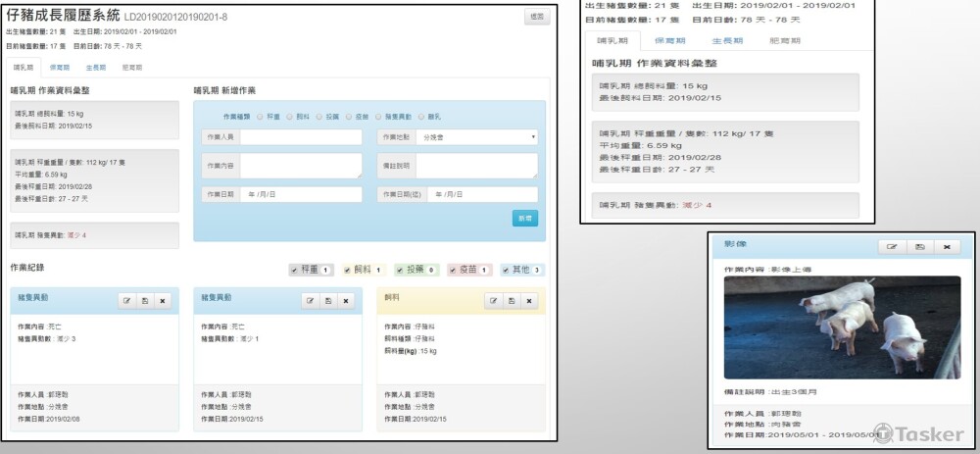Viewport: 980px width, 454px height.
Task: Click the blue 新增 button in the form
Action: click(x=525, y=219)
